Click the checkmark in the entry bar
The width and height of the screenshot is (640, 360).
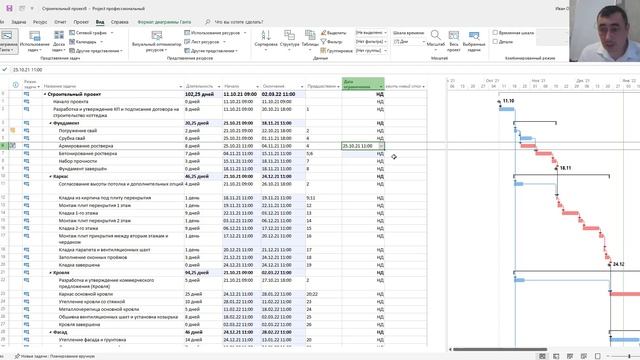4,70
